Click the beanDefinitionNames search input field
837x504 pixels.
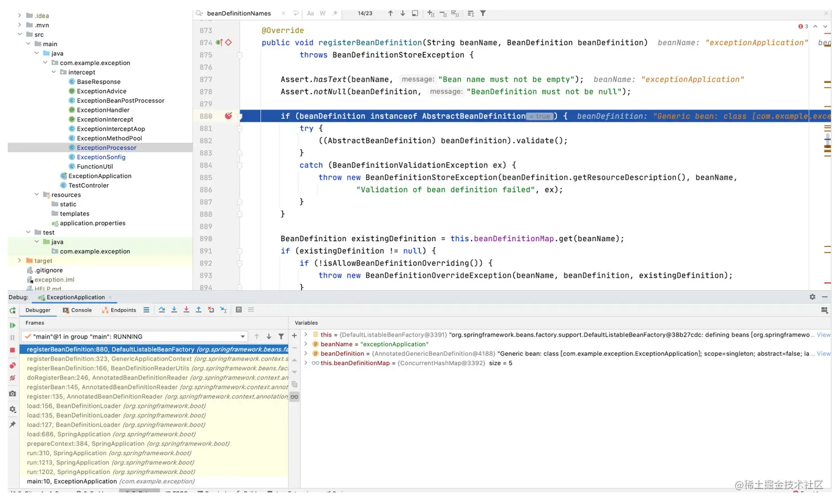click(239, 13)
